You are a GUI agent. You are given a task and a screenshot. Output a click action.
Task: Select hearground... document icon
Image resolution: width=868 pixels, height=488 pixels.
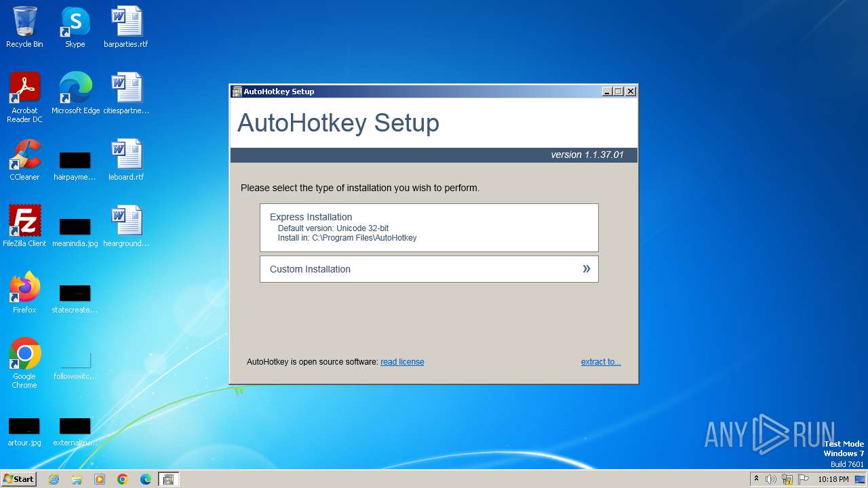pos(126,226)
